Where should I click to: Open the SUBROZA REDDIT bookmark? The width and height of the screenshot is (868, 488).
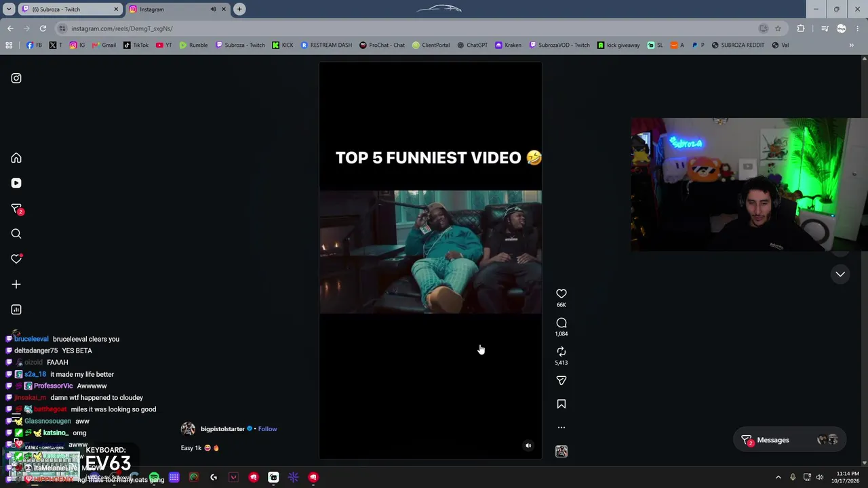coord(738,45)
